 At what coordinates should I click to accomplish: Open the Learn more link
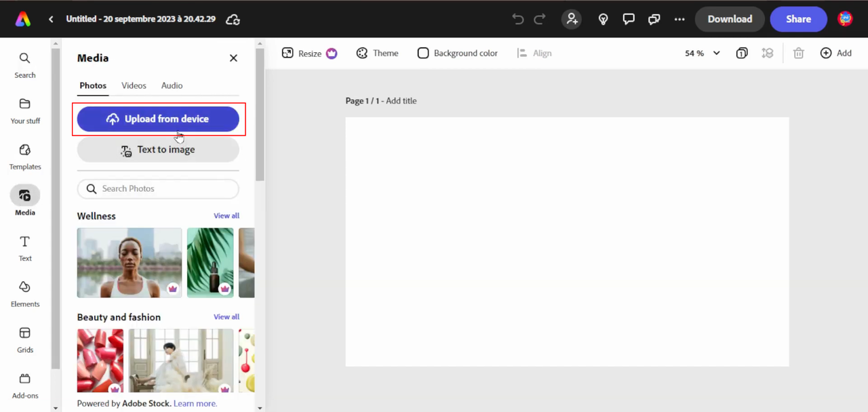coord(195,403)
